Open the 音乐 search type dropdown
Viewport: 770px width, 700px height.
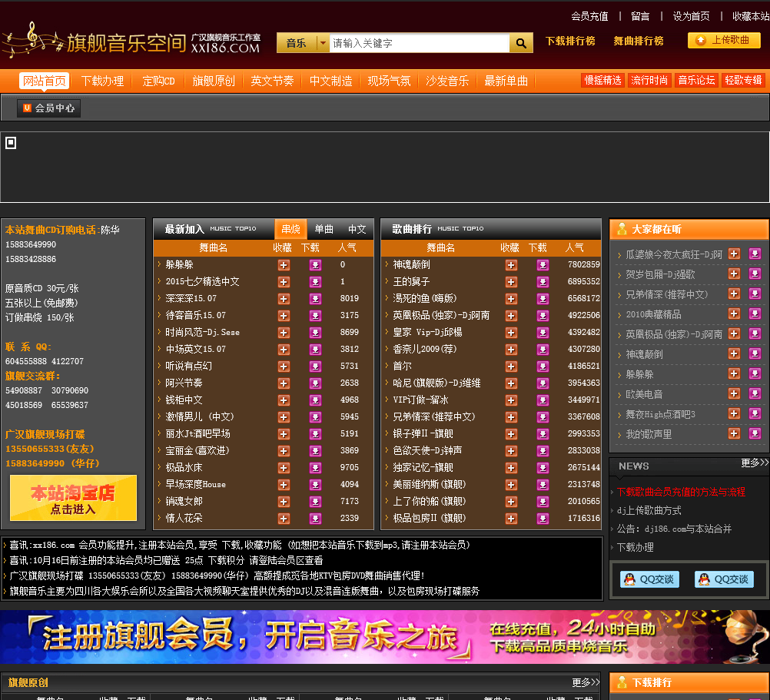(x=303, y=43)
